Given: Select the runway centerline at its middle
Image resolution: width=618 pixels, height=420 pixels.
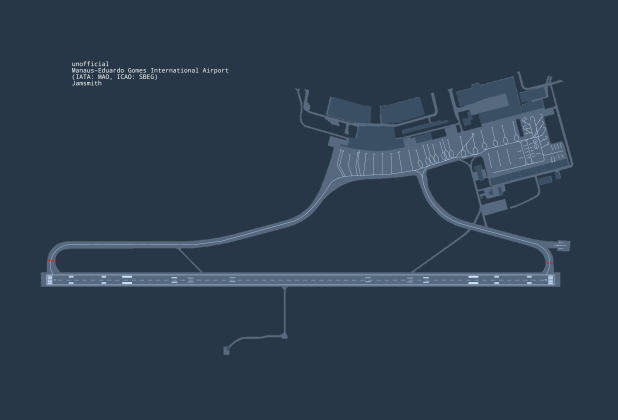Looking at the screenshot, I should (x=300, y=279).
